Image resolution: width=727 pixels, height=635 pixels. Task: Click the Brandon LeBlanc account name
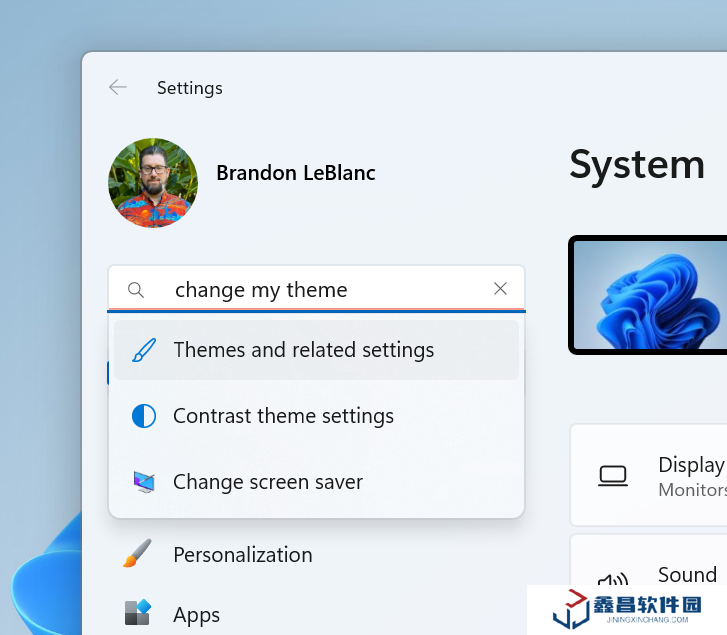296,173
